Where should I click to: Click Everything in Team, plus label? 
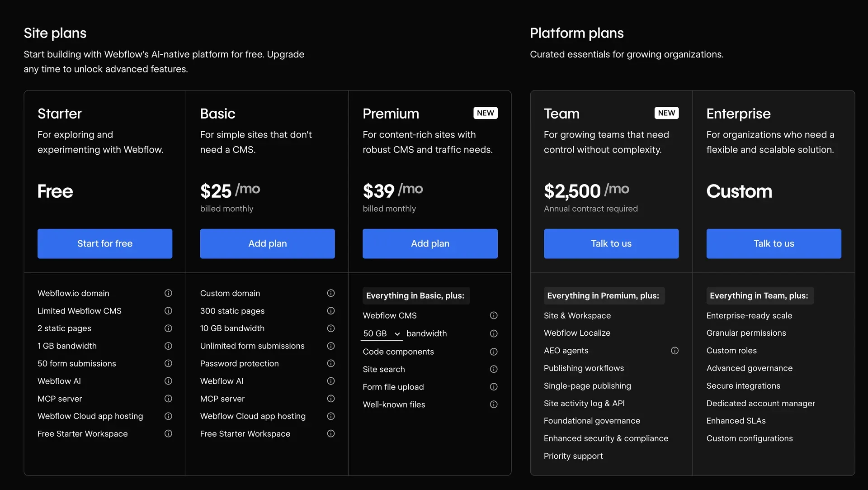coord(759,295)
